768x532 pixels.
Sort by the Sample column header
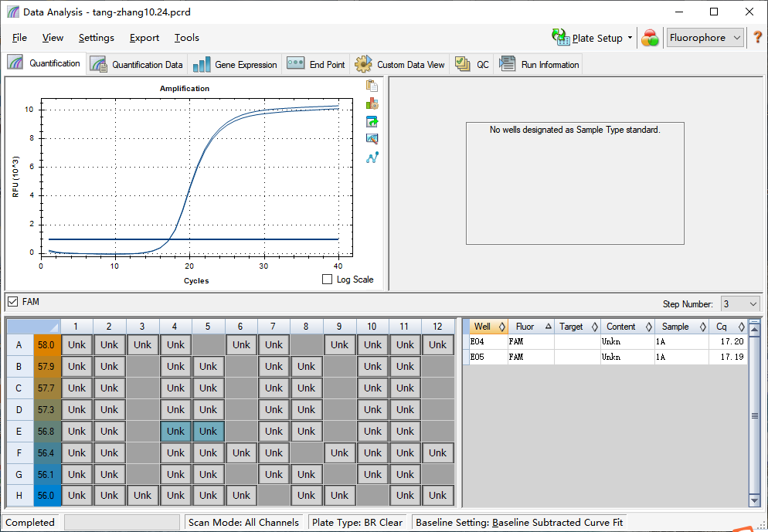pos(681,327)
